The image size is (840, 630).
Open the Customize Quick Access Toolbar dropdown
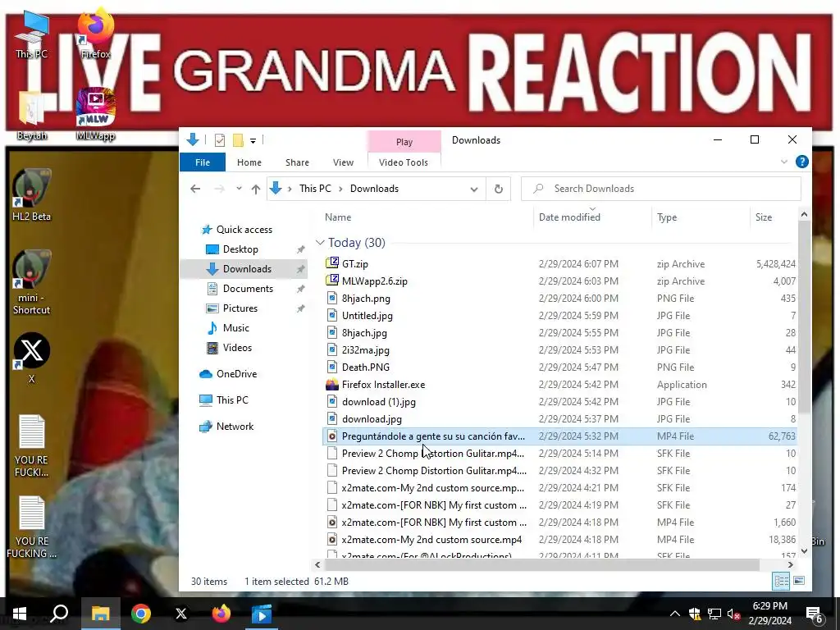click(x=253, y=141)
